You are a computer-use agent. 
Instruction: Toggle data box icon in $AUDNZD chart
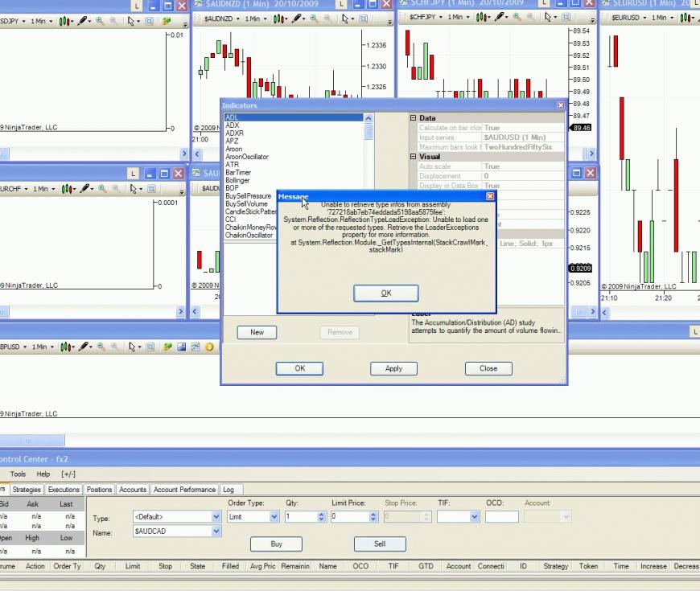363,18
